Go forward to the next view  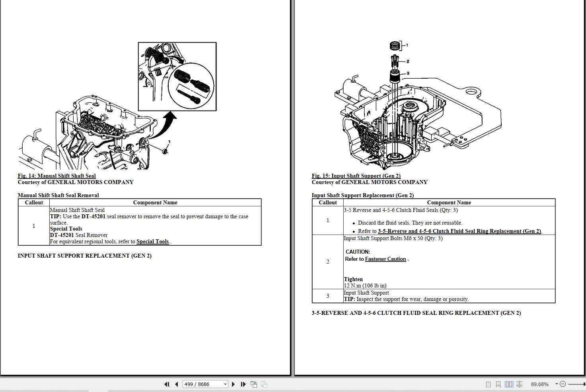point(264,384)
